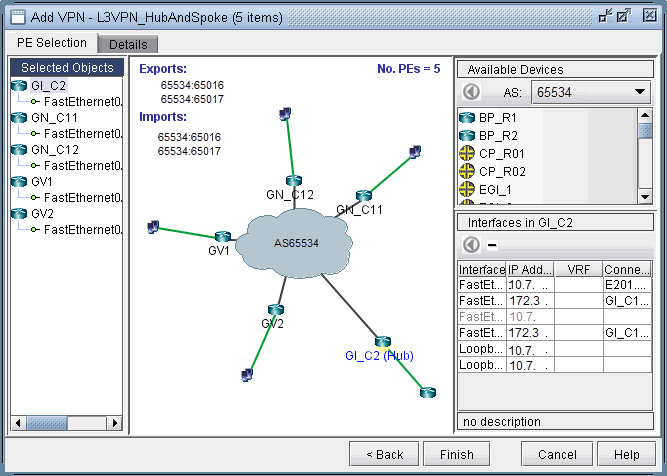Open the AS 65534 dropdown
667x476 pixels.
(590, 92)
